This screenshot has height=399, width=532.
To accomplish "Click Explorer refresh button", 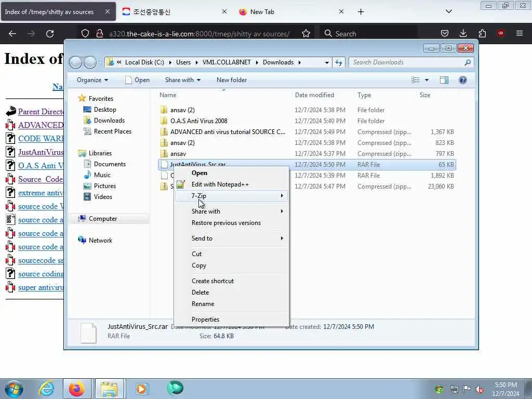I will coord(339,62).
